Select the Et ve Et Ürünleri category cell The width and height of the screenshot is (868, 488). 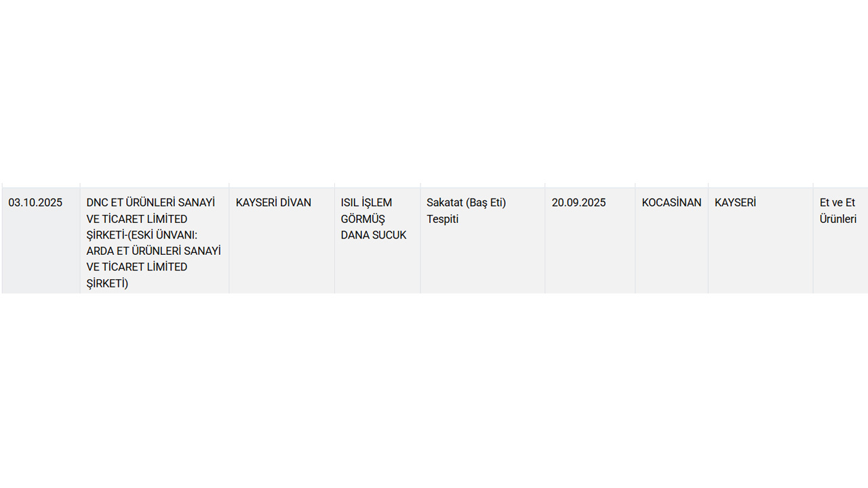(x=838, y=211)
